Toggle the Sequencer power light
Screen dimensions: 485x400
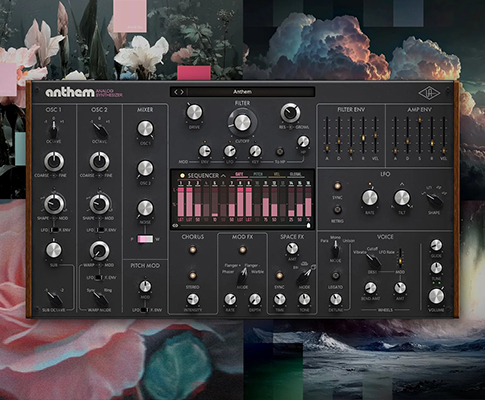(182, 175)
